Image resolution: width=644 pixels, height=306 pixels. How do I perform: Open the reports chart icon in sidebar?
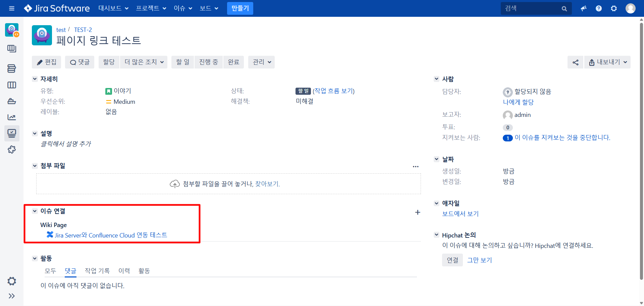(x=12, y=117)
